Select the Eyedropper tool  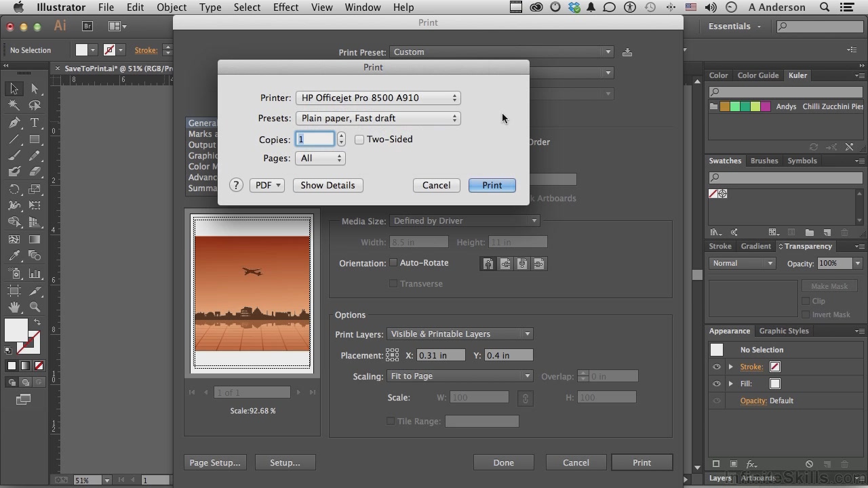click(x=14, y=256)
